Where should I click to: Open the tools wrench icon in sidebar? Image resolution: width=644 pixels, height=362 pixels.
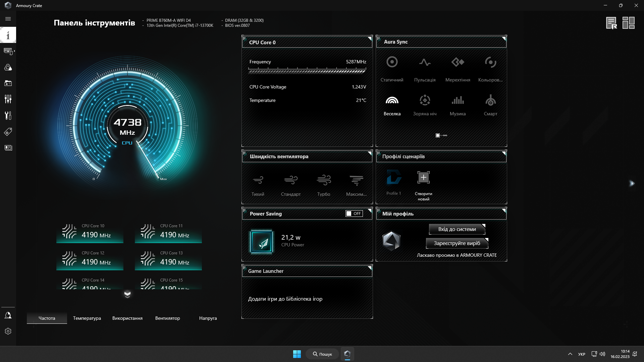tap(8, 116)
